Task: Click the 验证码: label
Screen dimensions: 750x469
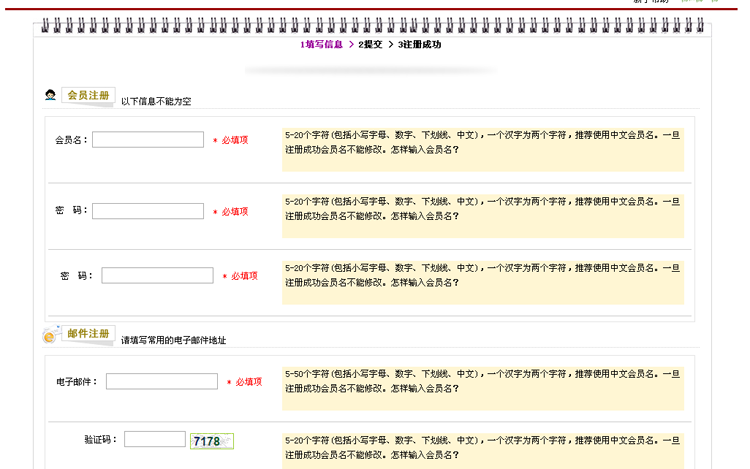Action: pyautogui.click(x=100, y=439)
